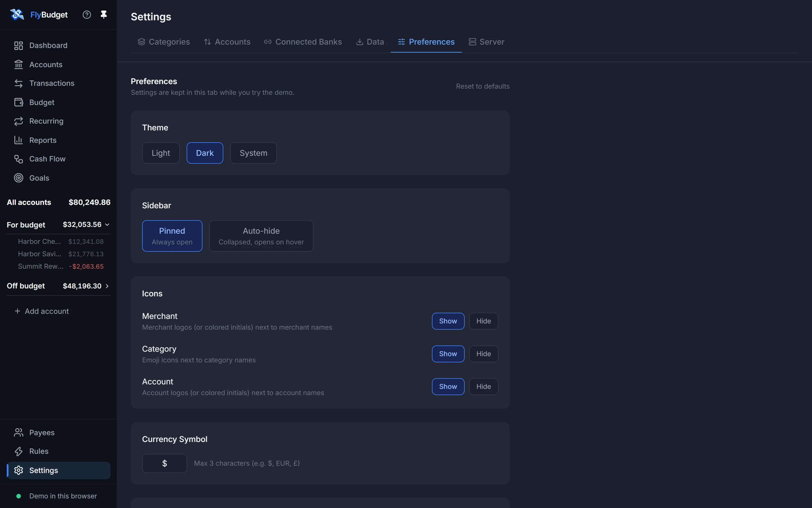Click the All accounts total row

(x=58, y=202)
